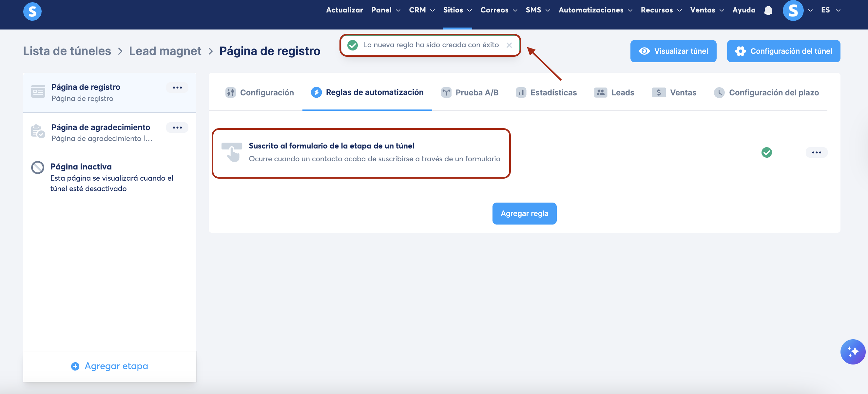Open the AI assistant sparkle button
Image resolution: width=868 pixels, height=394 pixels.
pos(853,351)
